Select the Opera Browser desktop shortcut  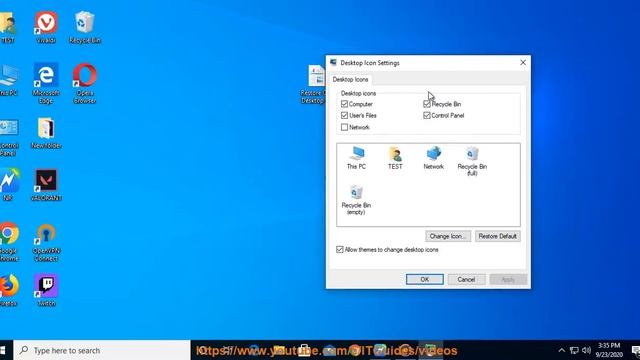pos(85,83)
